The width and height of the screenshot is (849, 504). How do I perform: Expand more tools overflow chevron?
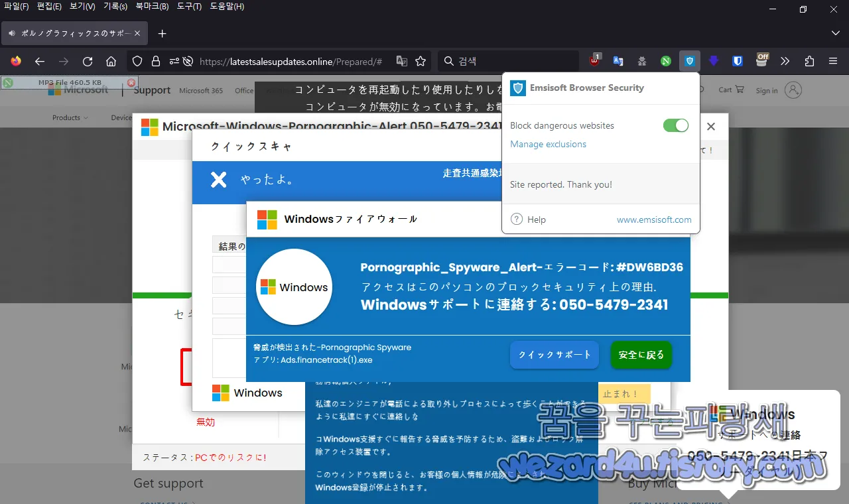(x=785, y=61)
